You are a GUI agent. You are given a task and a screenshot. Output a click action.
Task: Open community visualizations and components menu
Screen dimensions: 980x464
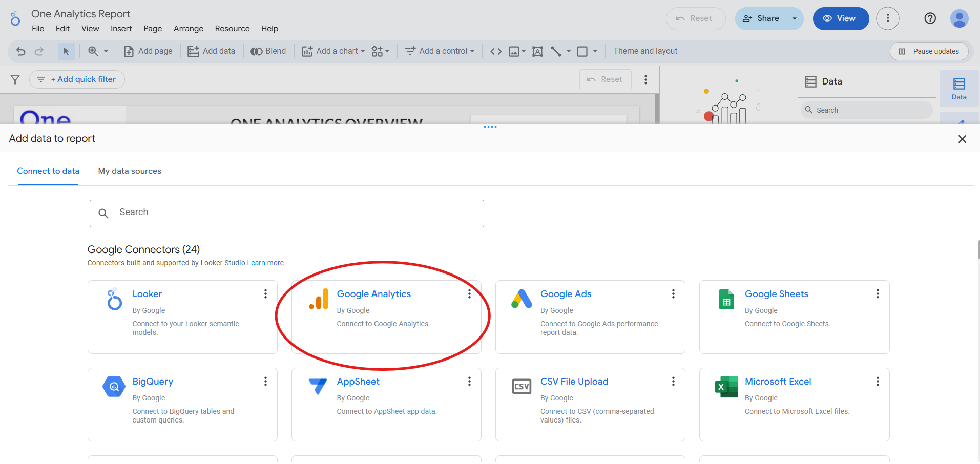point(381,51)
